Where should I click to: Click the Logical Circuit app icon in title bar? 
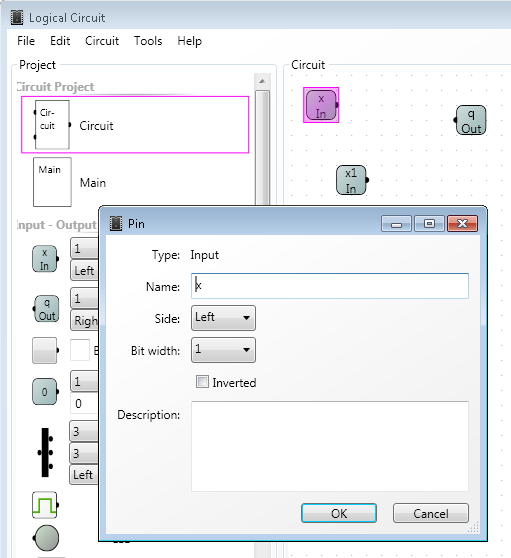pos(17,17)
